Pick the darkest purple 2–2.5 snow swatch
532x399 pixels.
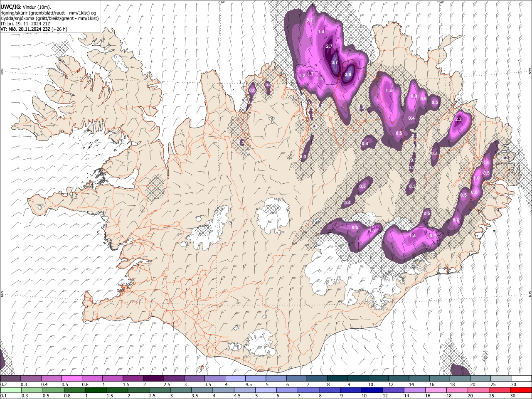click(153, 379)
